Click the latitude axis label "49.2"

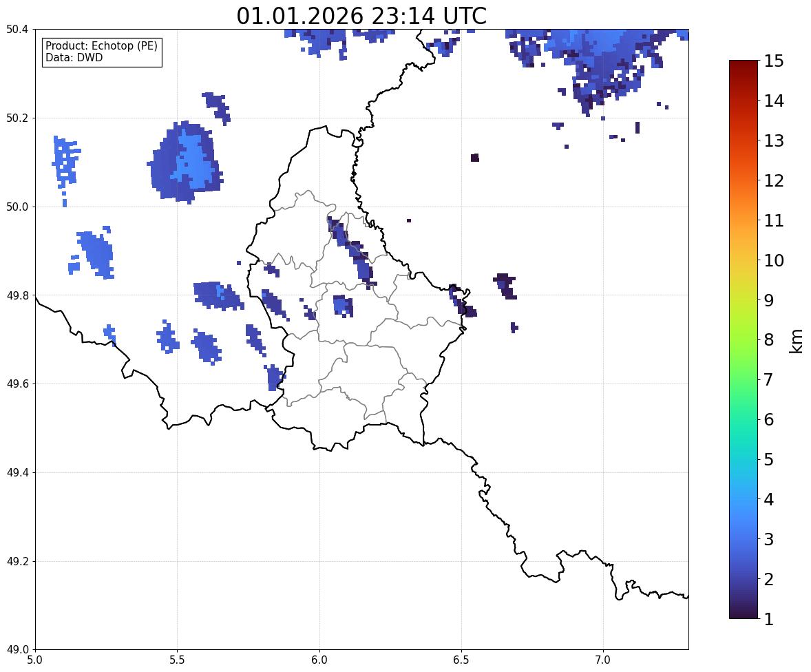[17, 561]
